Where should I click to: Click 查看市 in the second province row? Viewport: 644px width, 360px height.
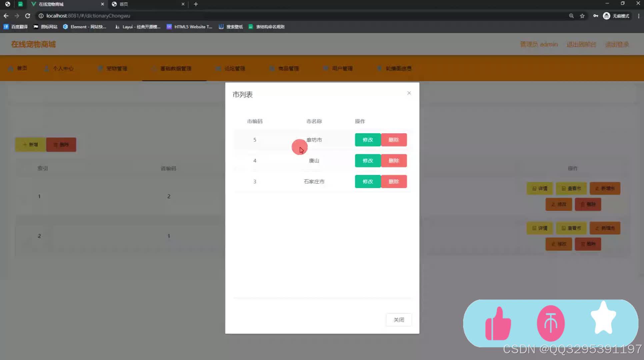(x=571, y=228)
